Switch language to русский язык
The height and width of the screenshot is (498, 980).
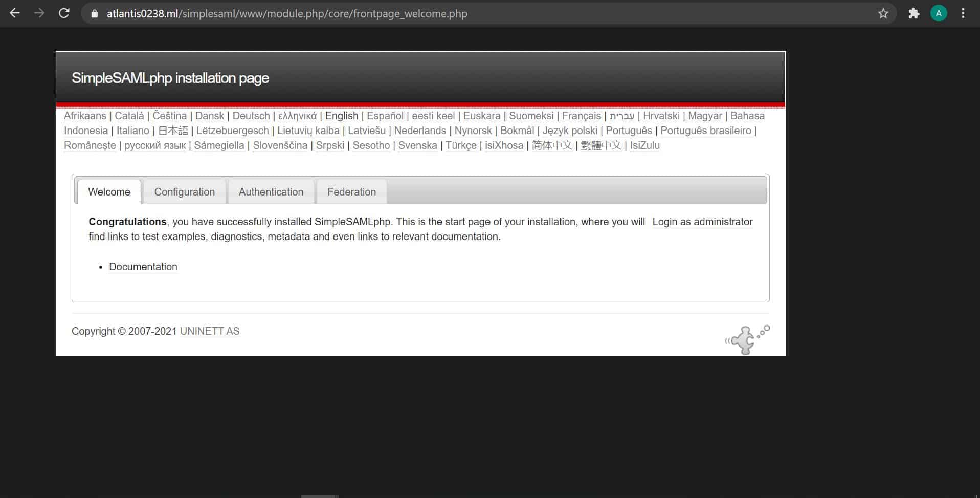tap(155, 145)
